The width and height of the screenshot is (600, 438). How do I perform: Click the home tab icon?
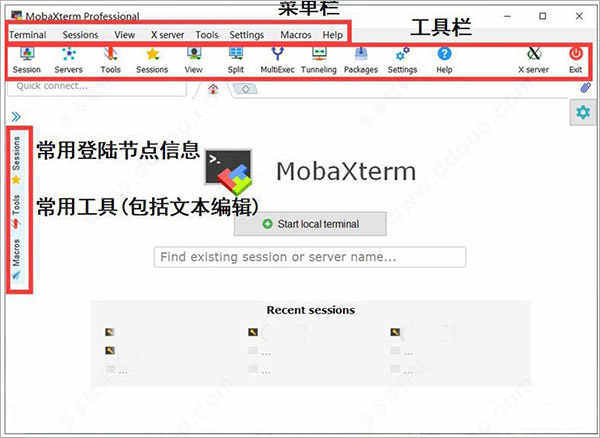(213, 90)
